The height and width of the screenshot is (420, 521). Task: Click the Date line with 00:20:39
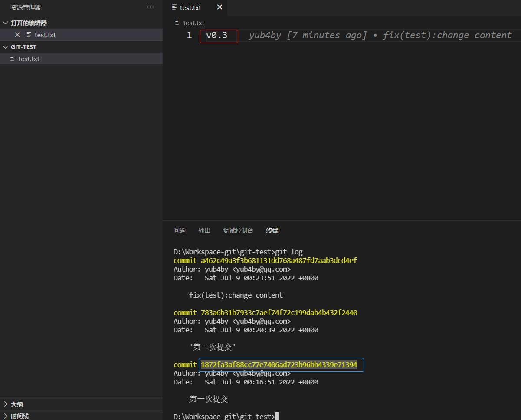[246, 330]
